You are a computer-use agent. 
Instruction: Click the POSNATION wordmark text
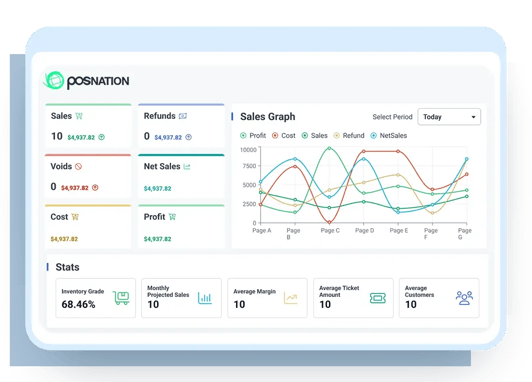[x=98, y=81]
